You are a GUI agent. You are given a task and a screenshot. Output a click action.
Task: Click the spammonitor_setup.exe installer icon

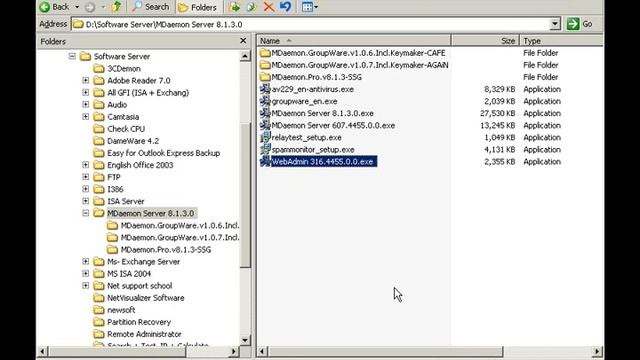[265, 149]
